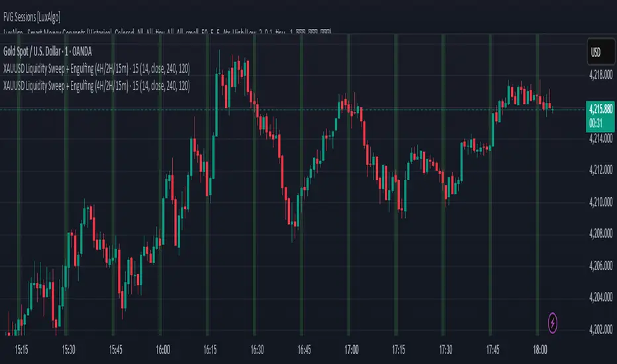
Task: Click the 17:30 time axis label
Action: pos(446,349)
